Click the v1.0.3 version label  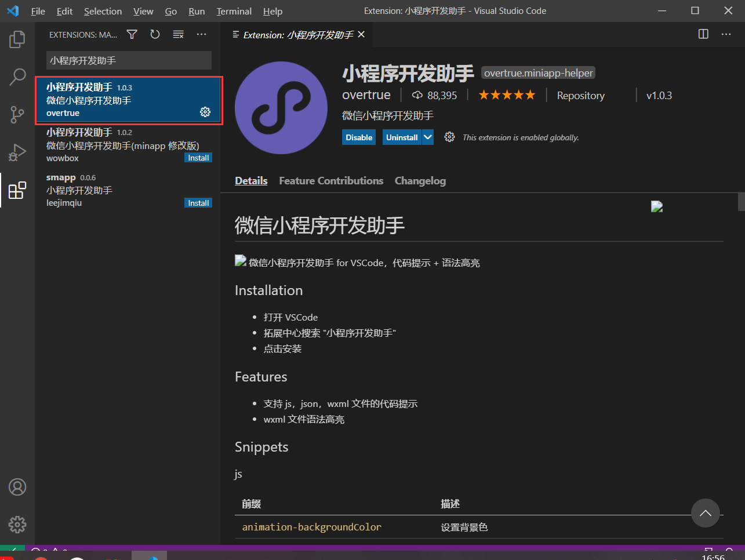(659, 96)
